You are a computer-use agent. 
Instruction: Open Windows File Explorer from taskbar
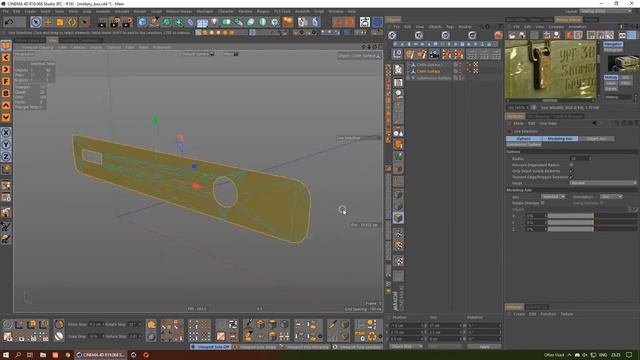42,355
